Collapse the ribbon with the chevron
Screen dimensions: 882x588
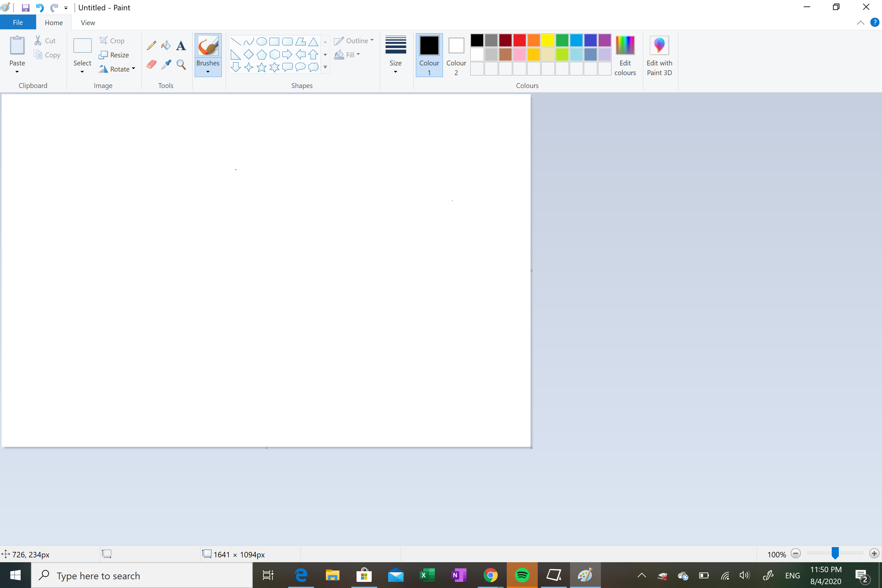tap(860, 23)
